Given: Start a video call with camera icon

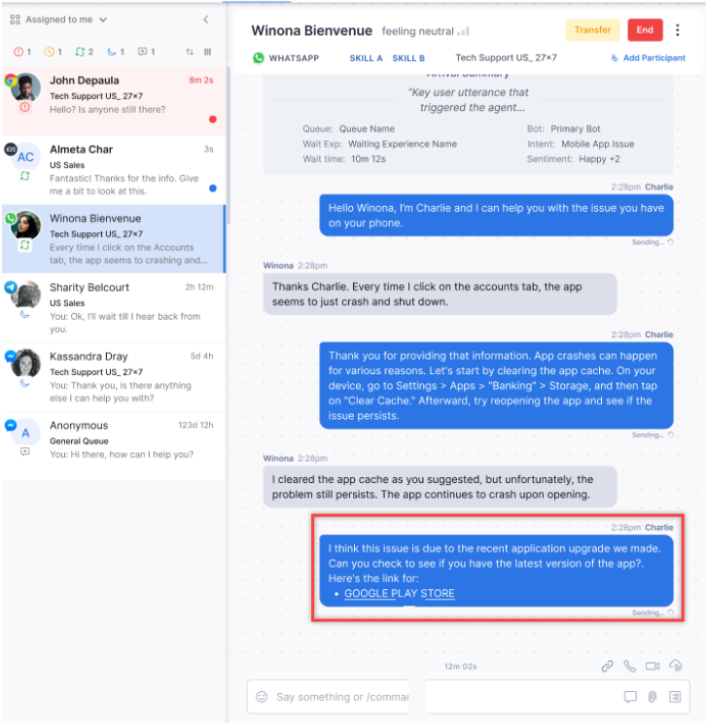Looking at the screenshot, I should pyautogui.click(x=653, y=666).
